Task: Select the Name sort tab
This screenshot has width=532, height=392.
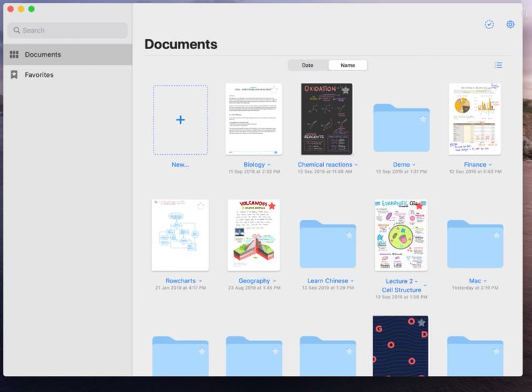Action: coord(348,65)
